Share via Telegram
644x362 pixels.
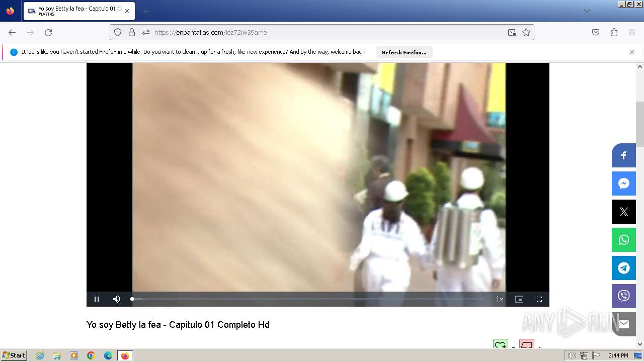[x=624, y=268]
